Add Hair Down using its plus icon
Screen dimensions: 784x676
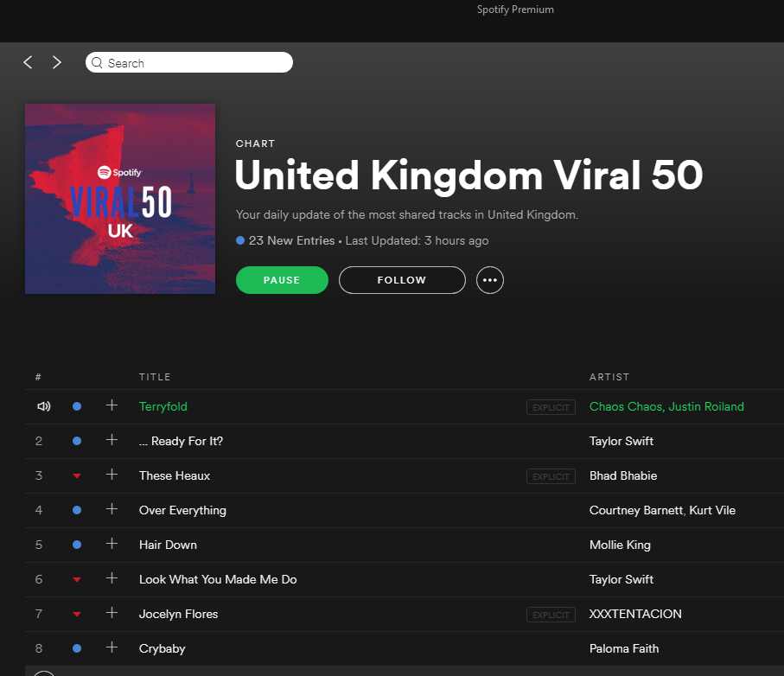pyautogui.click(x=112, y=544)
